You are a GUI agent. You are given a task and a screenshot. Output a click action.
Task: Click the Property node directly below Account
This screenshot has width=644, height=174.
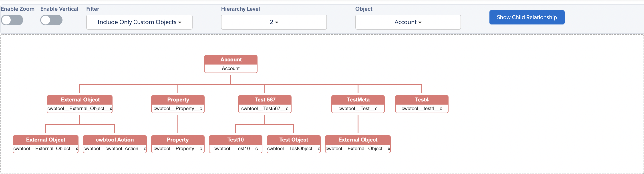point(178,104)
